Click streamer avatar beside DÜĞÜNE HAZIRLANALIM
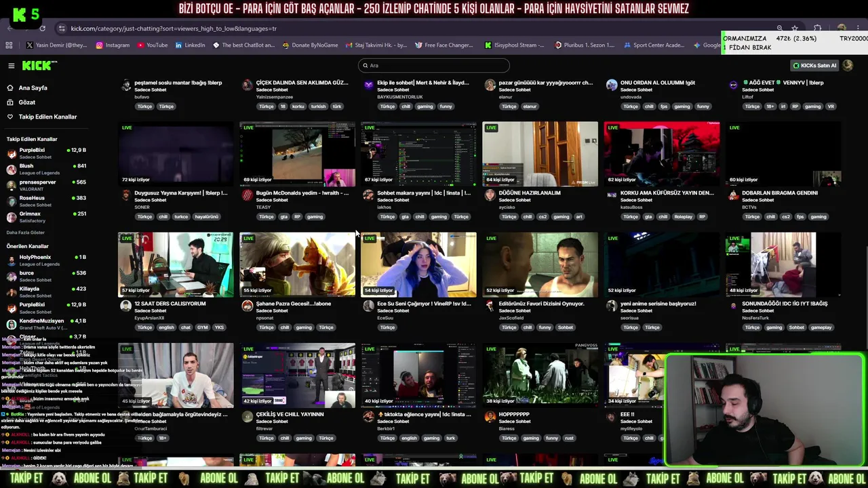Screen dimensions: 868x488 pos(490,196)
